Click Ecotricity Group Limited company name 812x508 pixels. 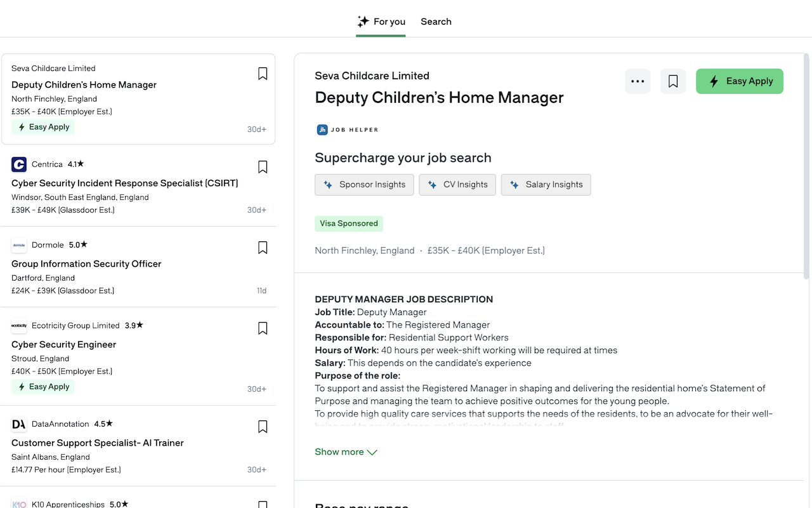(x=75, y=326)
